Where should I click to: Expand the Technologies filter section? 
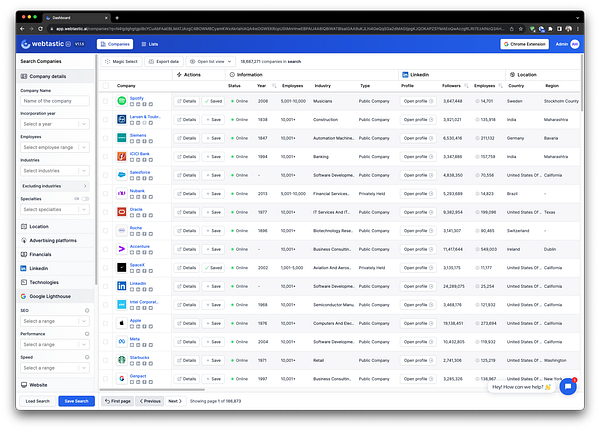[x=56, y=282]
